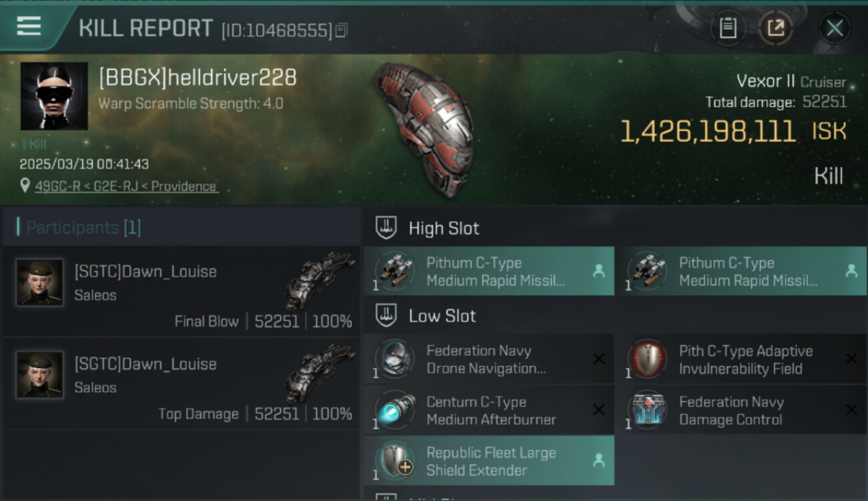Select Dawn_Louise Top Damage entry
The height and width of the screenshot is (501, 868).
181,383
